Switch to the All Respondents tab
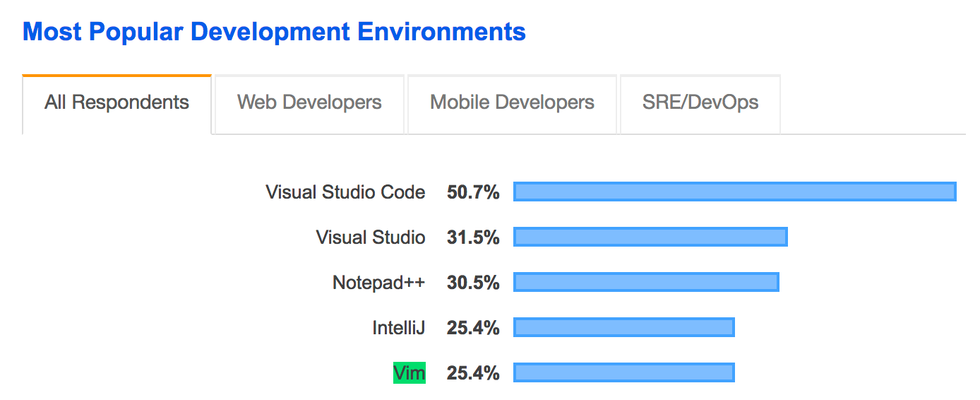This screenshot has width=980, height=400. [117, 103]
